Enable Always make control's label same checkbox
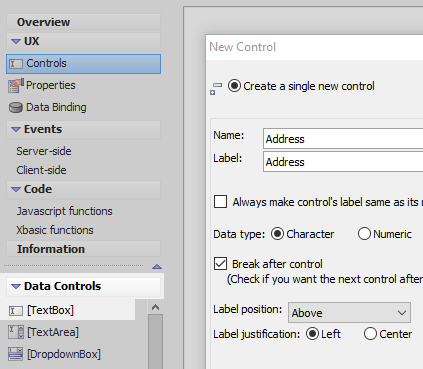The height and width of the screenshot is (369, 423). (x=220, y=202)
